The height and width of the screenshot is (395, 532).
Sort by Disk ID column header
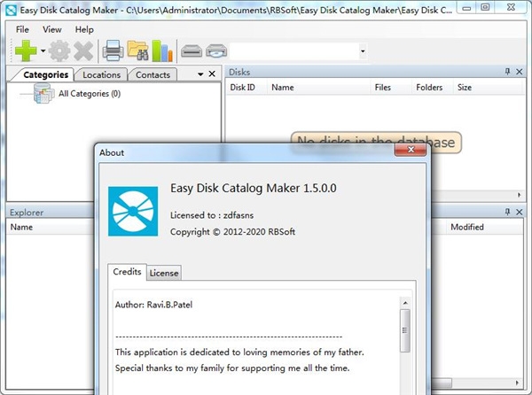tap(246, 88)
